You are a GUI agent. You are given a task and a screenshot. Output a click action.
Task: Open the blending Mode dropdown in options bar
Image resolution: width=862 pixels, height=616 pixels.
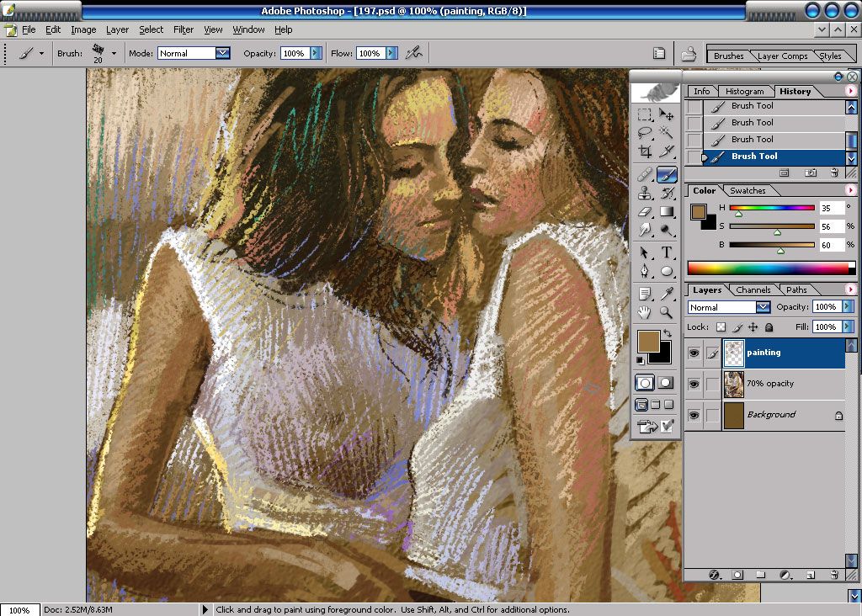(x=222, y=53)
